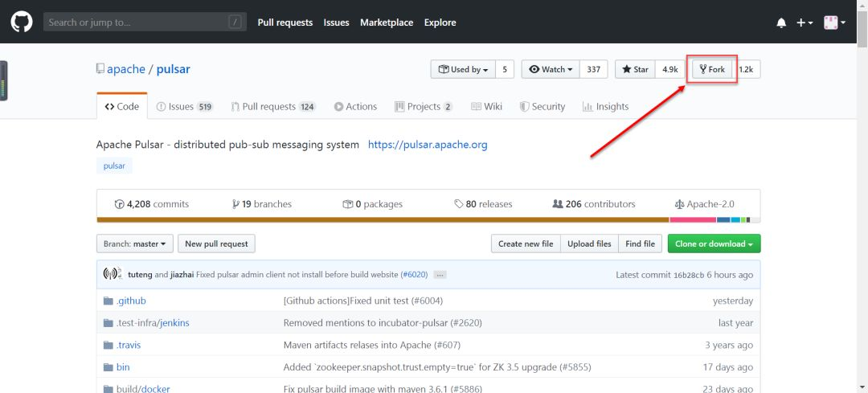
Task: Expand the Used by dropdown
Action: pos(464,69)
